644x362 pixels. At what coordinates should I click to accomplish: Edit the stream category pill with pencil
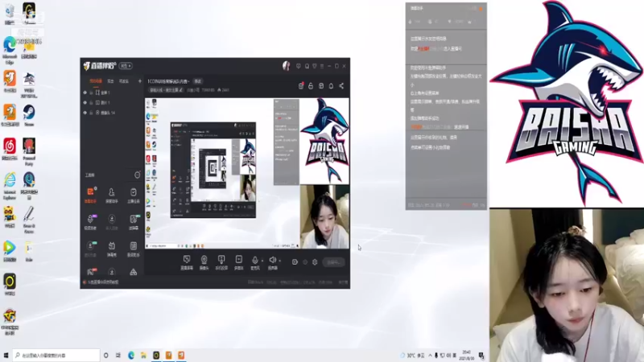pyautogui.click(x=166, y=90)
